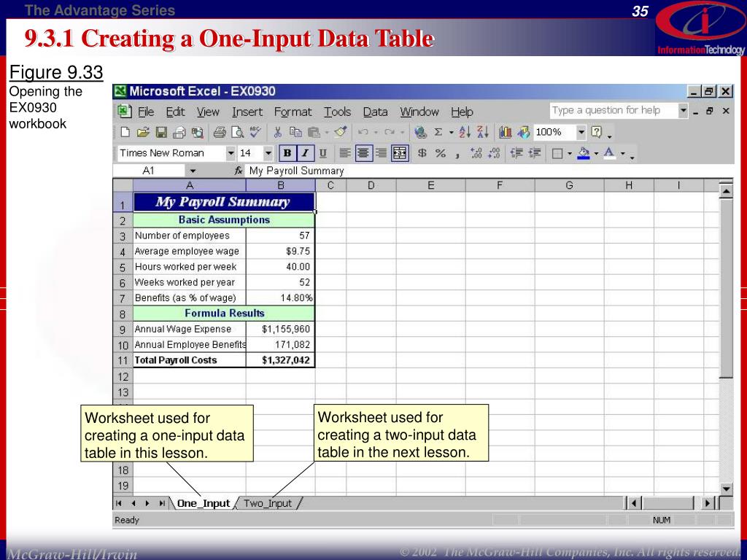Viewport: 747px width, 560px height.
Task: Select the Format Painter brush icon
Action: (340, 133)
